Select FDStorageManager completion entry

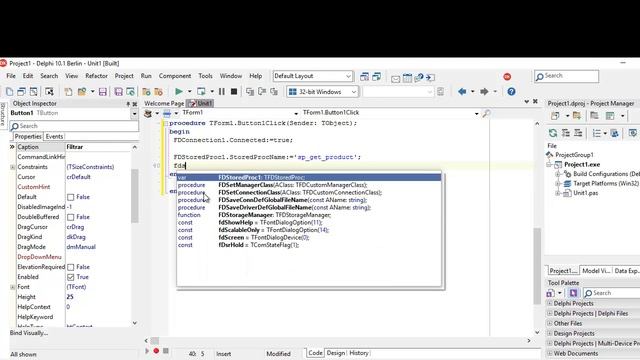click(x=309, y=215)
